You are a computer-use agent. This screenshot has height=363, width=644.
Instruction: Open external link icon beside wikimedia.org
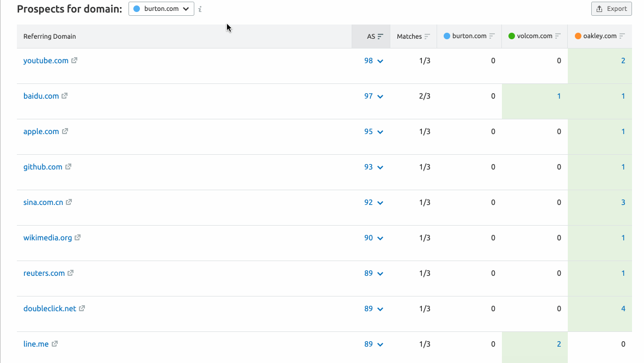[78, 237]
